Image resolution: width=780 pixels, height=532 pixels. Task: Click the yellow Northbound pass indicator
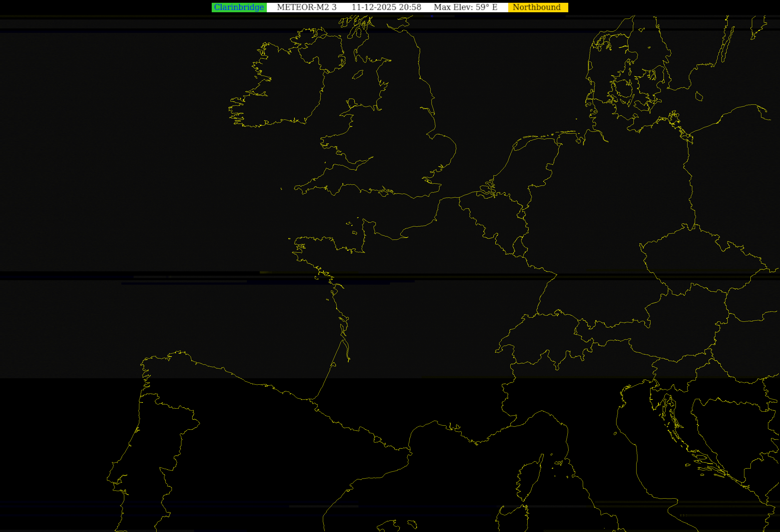coord(538,8)
